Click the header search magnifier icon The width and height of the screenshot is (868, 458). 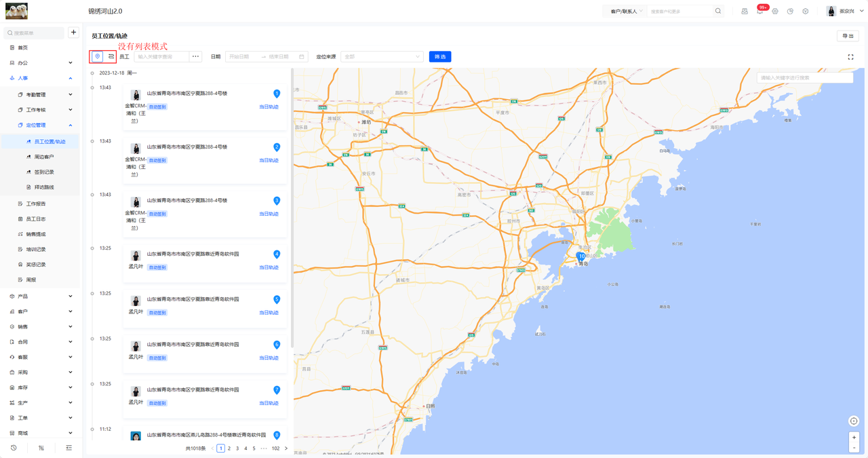coord(718,12)
